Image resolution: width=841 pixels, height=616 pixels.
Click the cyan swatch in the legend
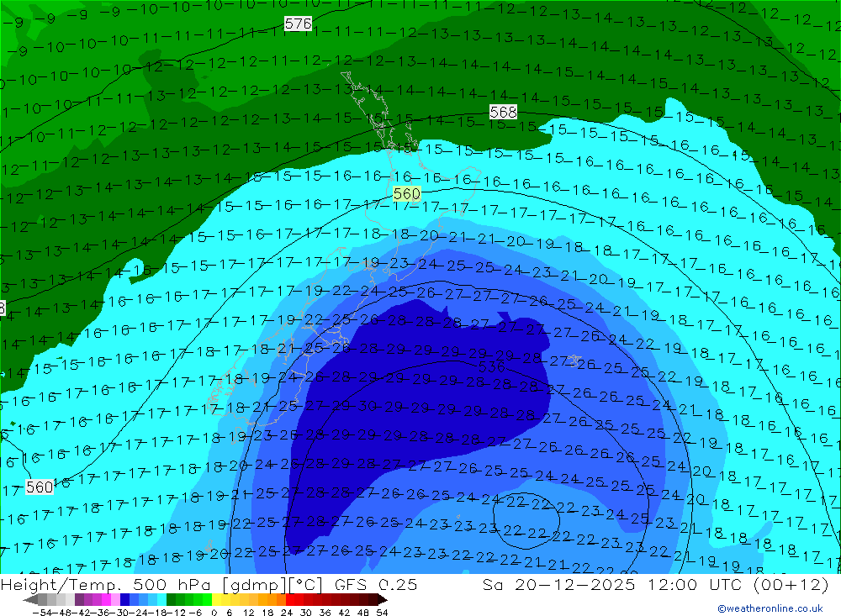(x=161, y=600)
